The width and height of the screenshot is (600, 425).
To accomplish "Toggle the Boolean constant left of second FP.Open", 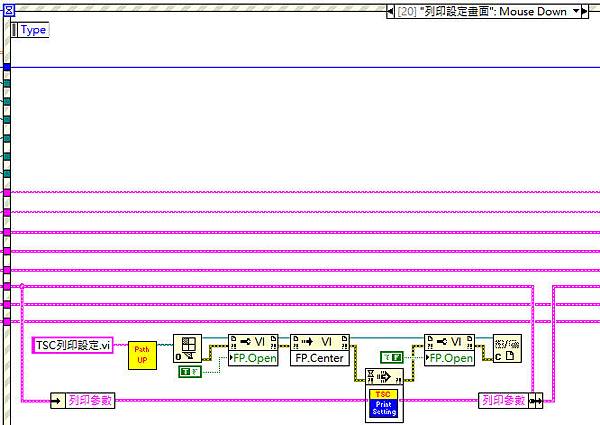I will click(392, 358).
